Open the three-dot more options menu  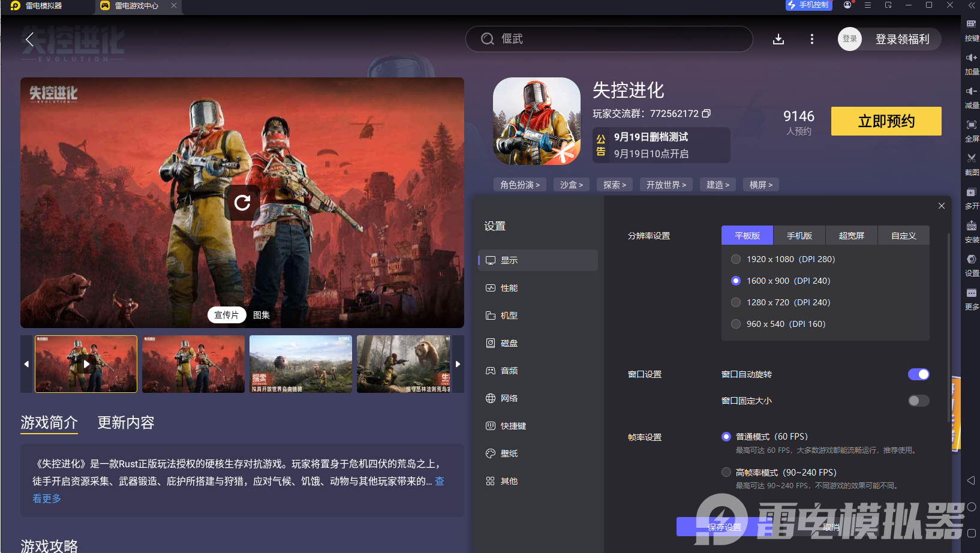coord(812,39)
